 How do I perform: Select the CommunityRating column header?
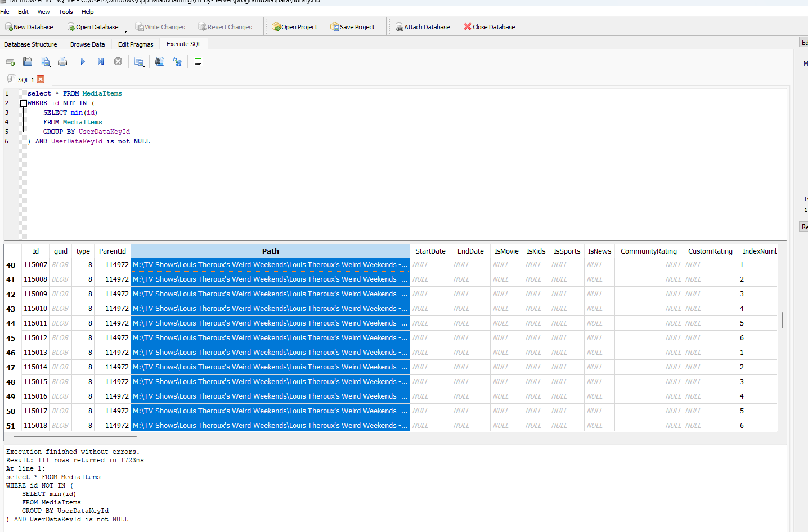pos(648,251)
